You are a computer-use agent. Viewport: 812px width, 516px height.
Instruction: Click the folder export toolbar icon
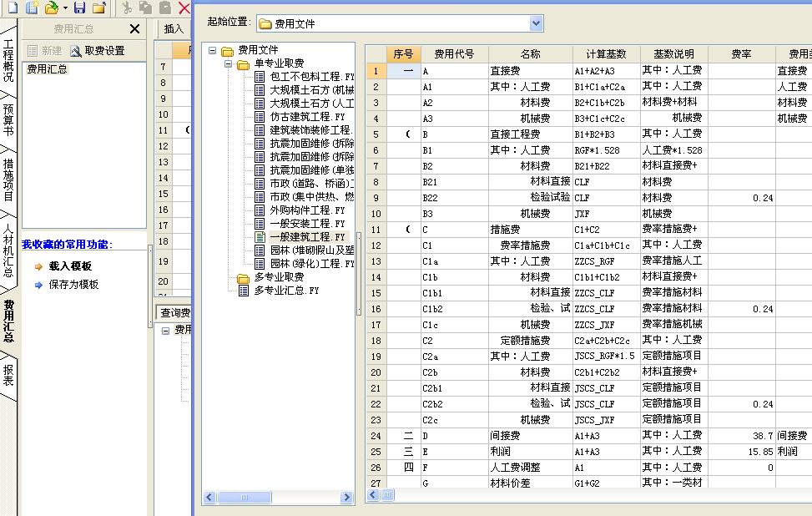pos(99,7)
